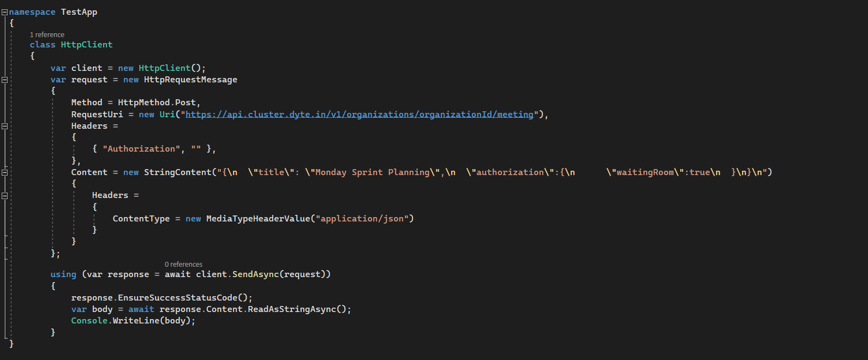Collapse the namespace TestApp block
868x360 pixels.
point(4,12)
